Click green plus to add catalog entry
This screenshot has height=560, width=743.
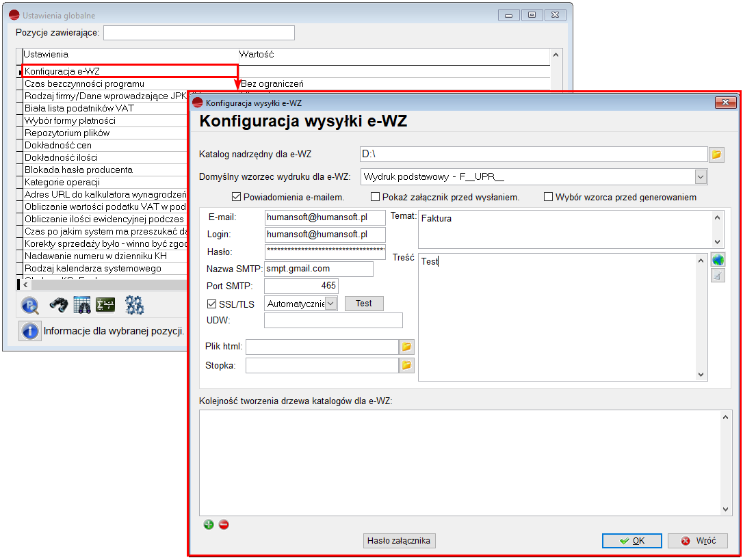(209, 524)
